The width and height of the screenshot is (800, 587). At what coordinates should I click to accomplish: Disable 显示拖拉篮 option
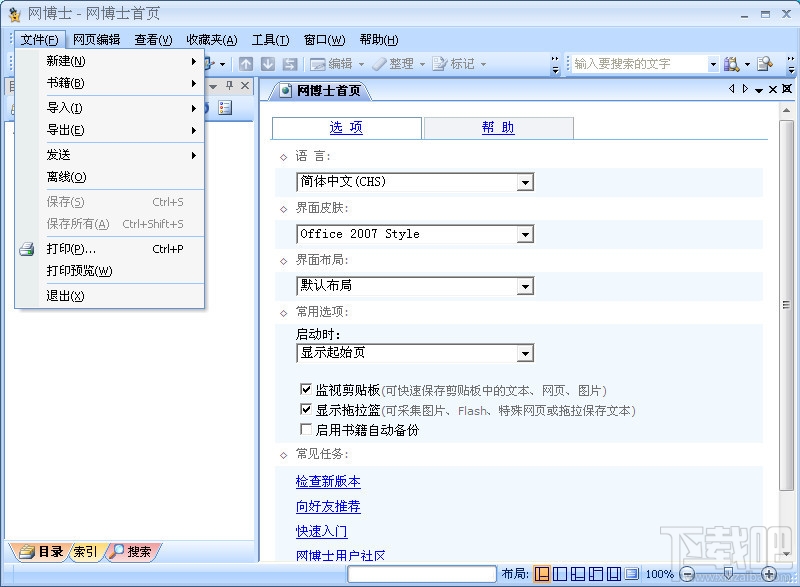click(x=307, y=409)
